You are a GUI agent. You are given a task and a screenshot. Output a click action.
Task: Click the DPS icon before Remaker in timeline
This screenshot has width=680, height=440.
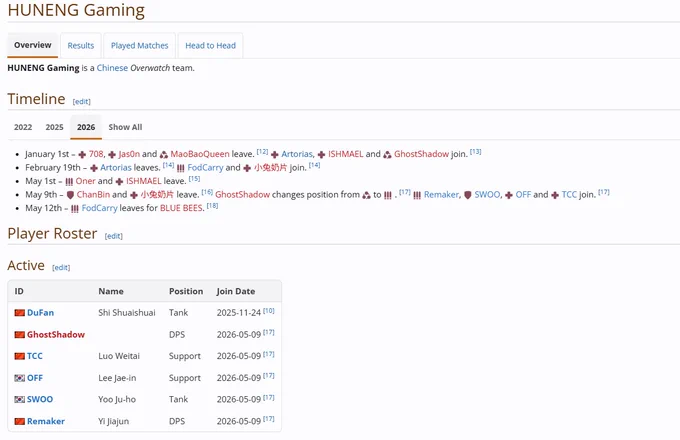pos(417,195)
